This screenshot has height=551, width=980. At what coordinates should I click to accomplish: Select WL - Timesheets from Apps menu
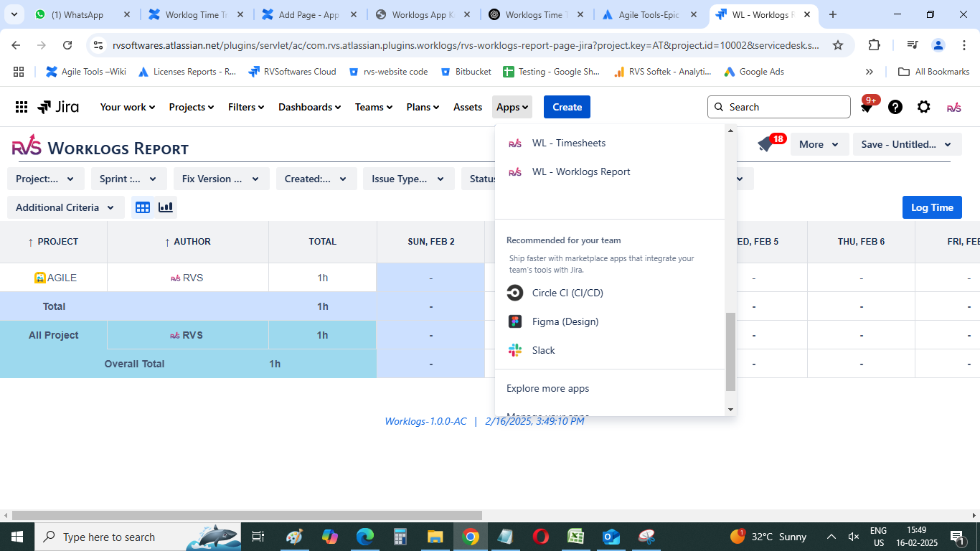(610, 143)
